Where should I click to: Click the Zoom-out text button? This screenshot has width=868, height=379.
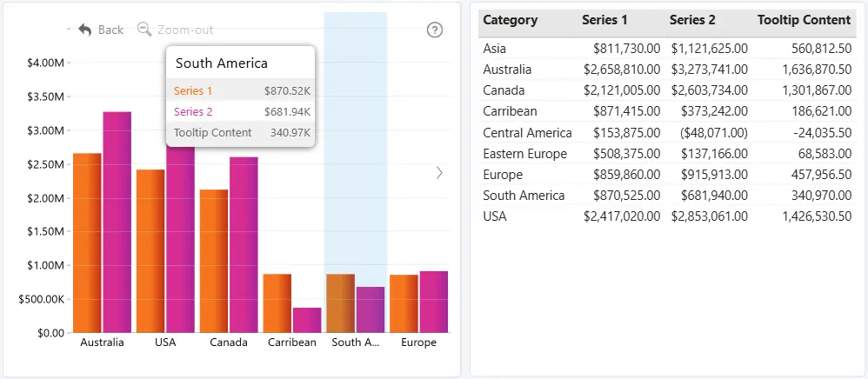[x=185, y=30]
